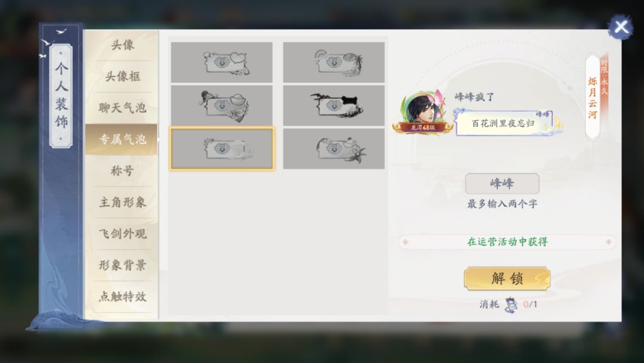Select the currently highlighted 烁月云河 bubble

[x=221, y=149]
